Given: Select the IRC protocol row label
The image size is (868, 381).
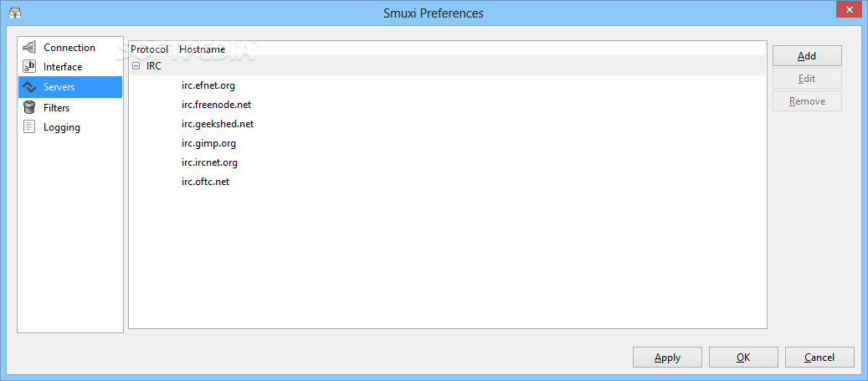Looking at the screenshot, I should click(x=154, y=66).
